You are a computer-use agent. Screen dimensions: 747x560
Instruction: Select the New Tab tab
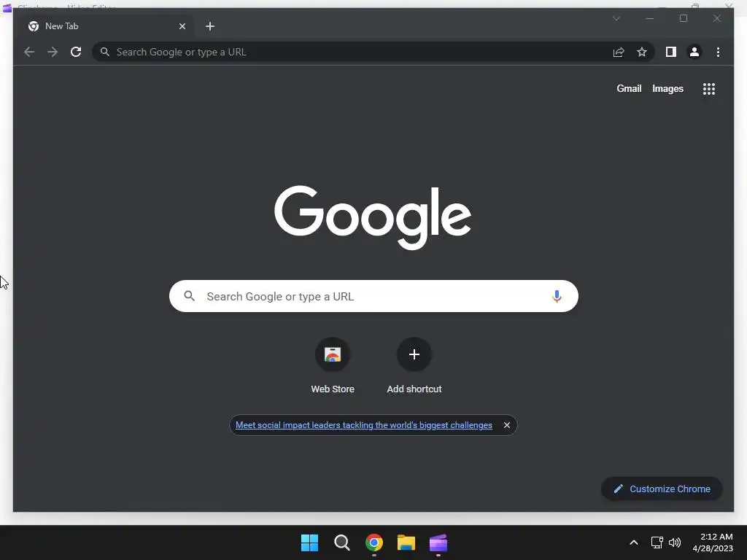tap(104, 26)
